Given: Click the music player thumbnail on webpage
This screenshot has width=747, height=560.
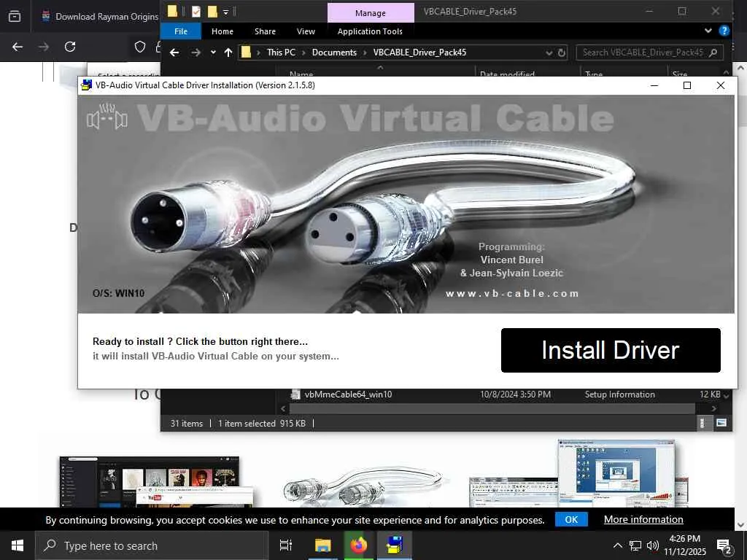Looking at the screenshot, I should click(x=156, y=482).
